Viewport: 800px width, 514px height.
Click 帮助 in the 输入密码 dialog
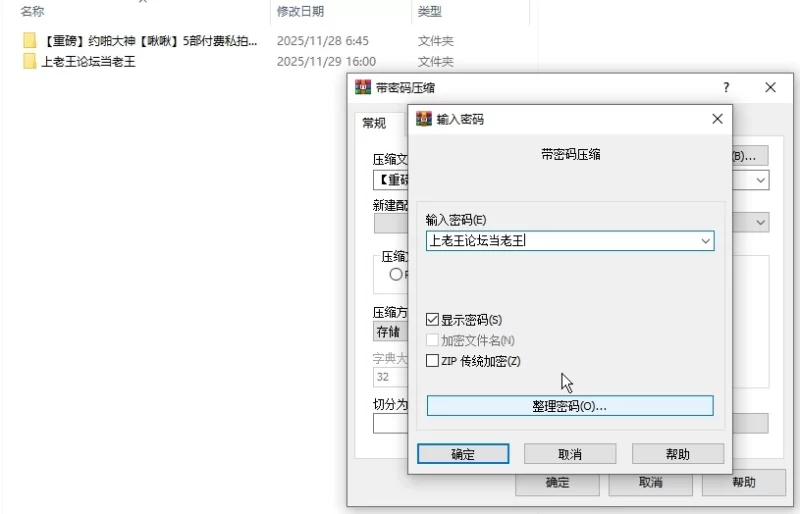(678, 454)
